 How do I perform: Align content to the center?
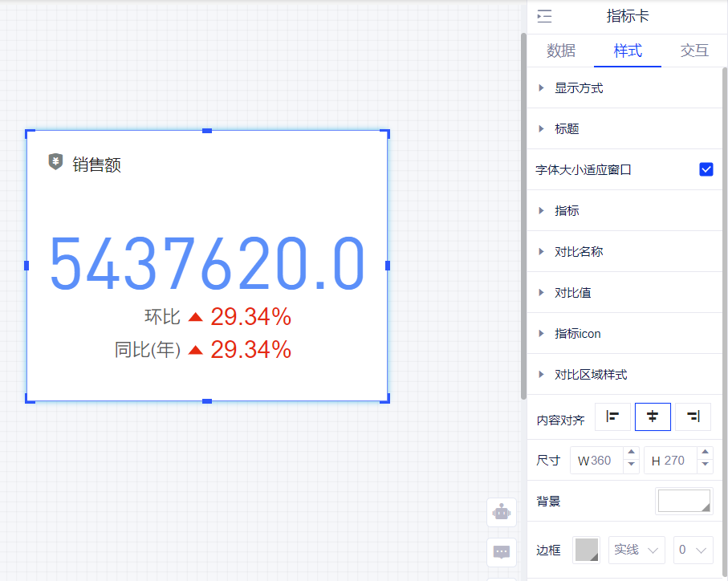(x=653, y=416)
